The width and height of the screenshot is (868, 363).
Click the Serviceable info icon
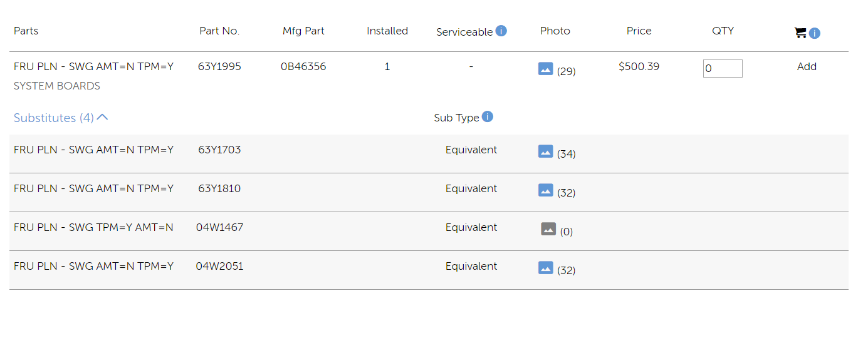501,31
